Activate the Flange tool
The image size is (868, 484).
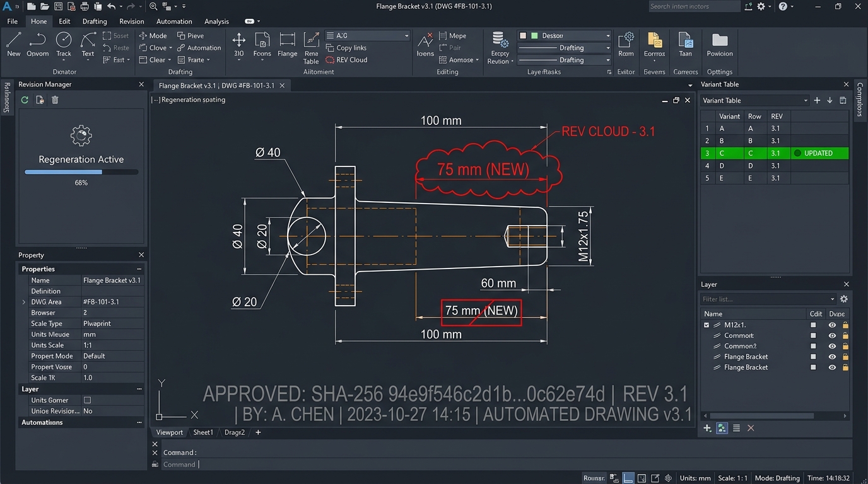tap(287, 45)
